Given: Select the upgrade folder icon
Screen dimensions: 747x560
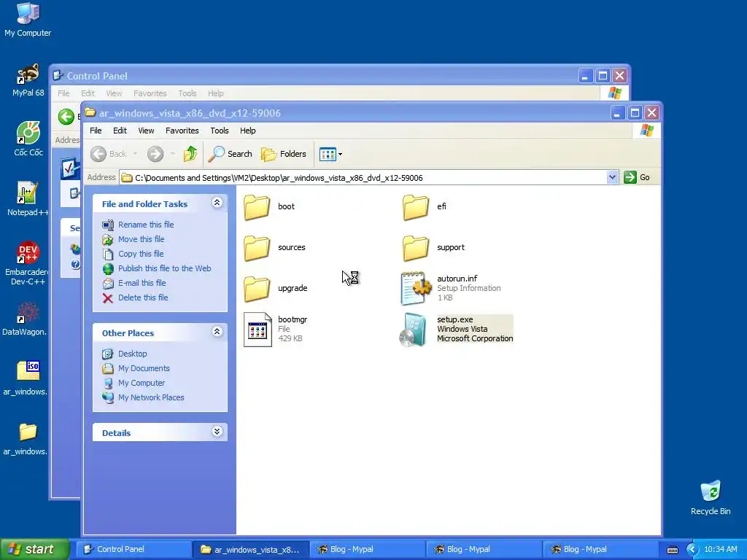Looking at the screenshot, I should tap(258, 289).
